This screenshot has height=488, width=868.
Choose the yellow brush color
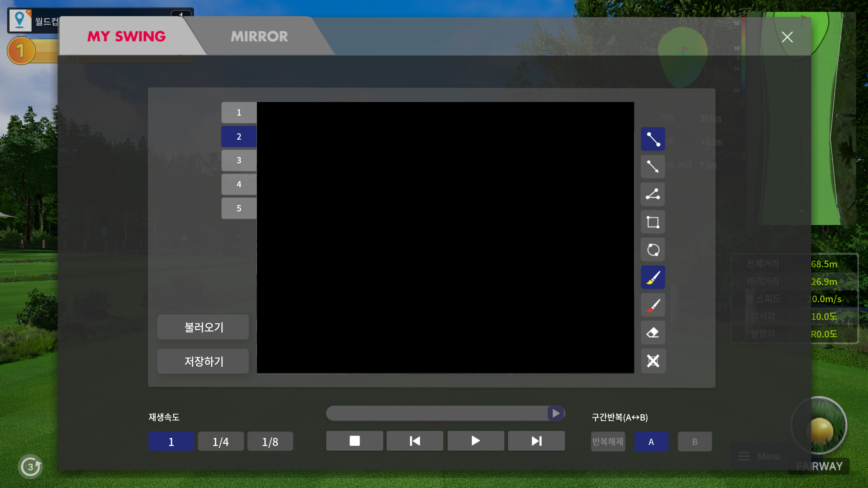pyautogui.click(x=653, y=277)
